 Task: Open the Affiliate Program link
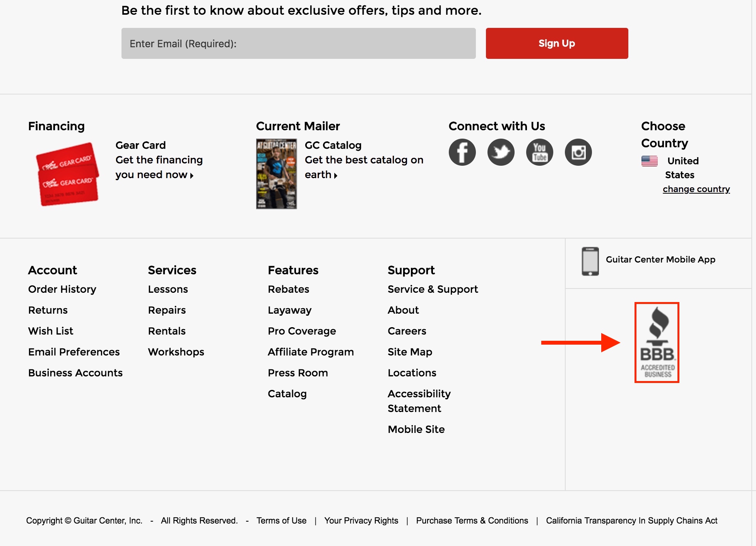coord(311,352)
